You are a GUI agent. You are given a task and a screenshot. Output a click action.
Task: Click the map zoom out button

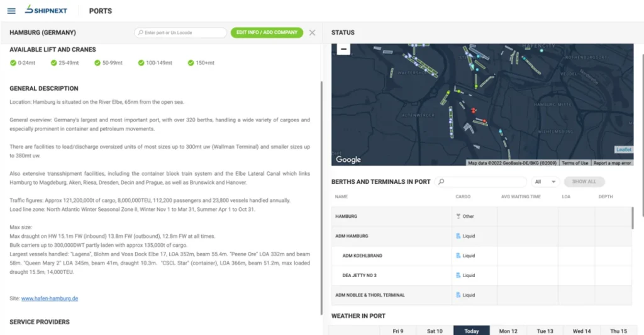point(343,48)
